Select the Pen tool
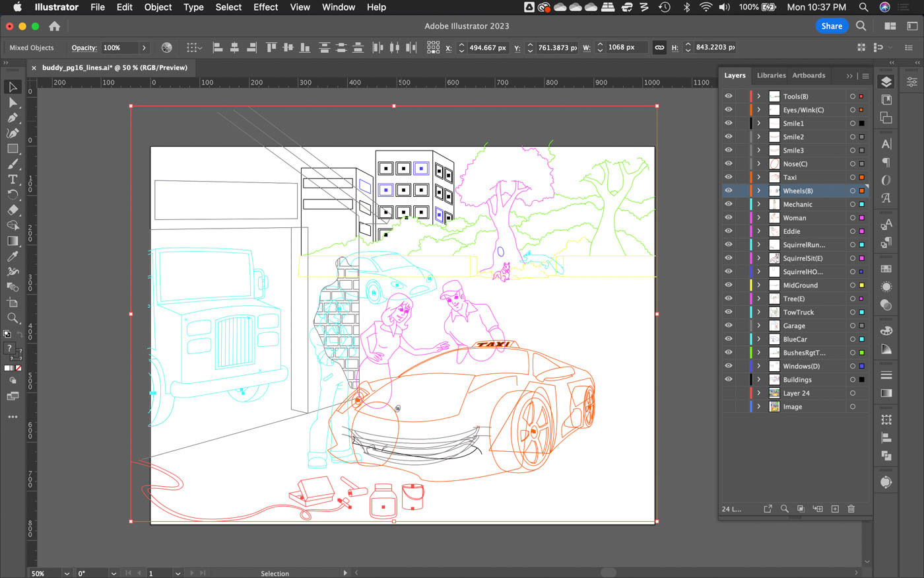 pyautogui.click(x=13, y=118)
